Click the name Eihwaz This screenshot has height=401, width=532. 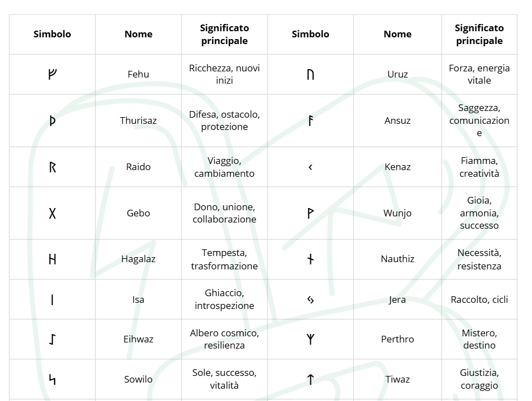click(138, 339)
